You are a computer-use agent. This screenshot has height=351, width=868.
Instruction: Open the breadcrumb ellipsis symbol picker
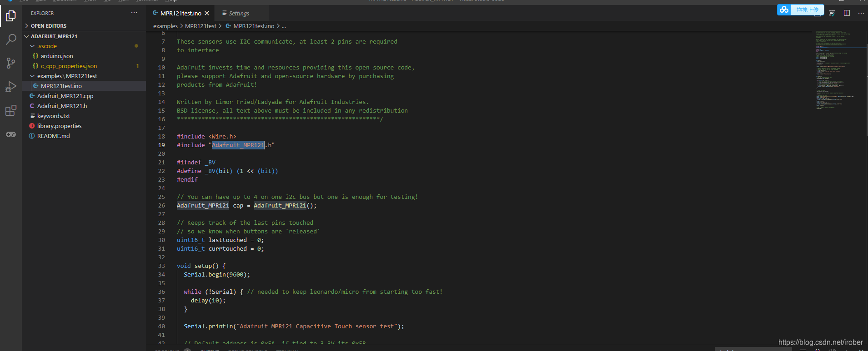tap(284, 26)
